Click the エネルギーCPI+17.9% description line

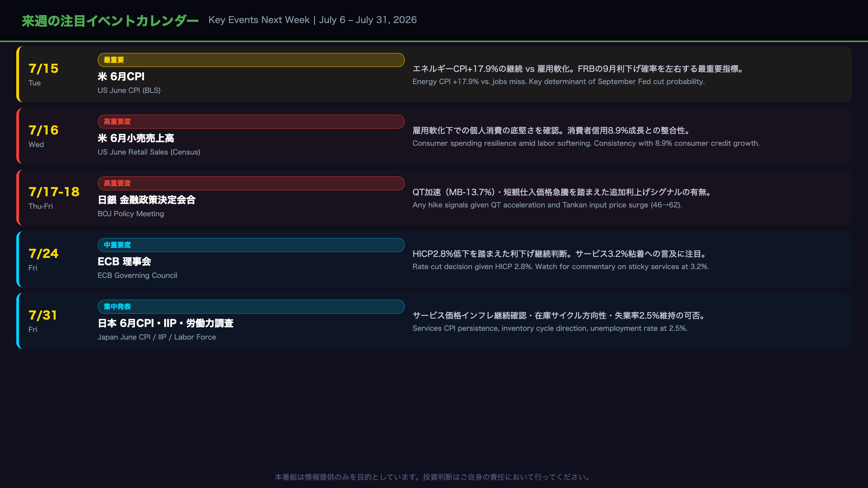[578, 69]
